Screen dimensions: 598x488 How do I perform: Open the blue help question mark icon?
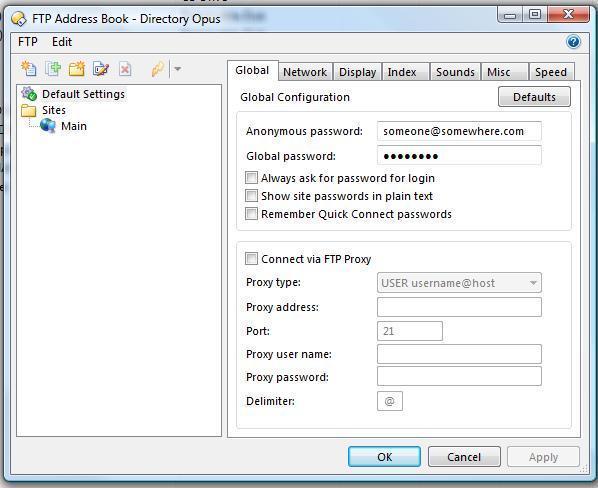[x=573, y=41]
